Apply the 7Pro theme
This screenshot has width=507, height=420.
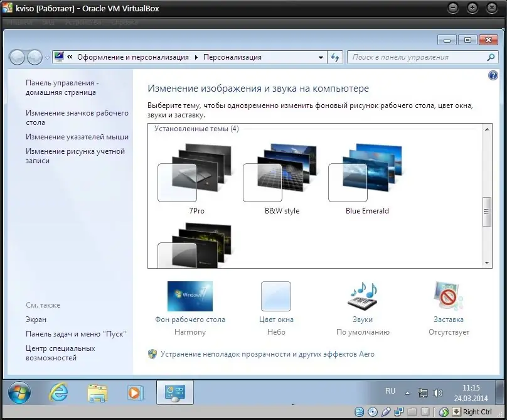(196, 173)
